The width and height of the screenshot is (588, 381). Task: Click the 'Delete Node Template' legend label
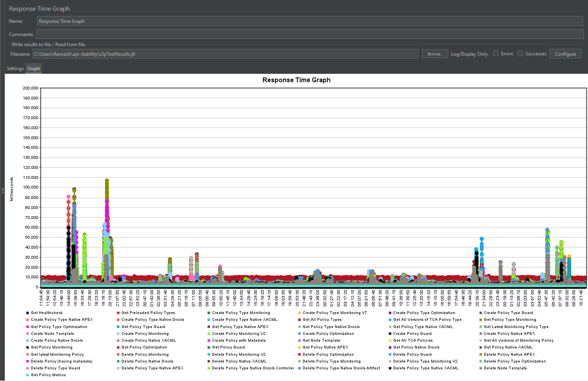click(x=505, y=368)
